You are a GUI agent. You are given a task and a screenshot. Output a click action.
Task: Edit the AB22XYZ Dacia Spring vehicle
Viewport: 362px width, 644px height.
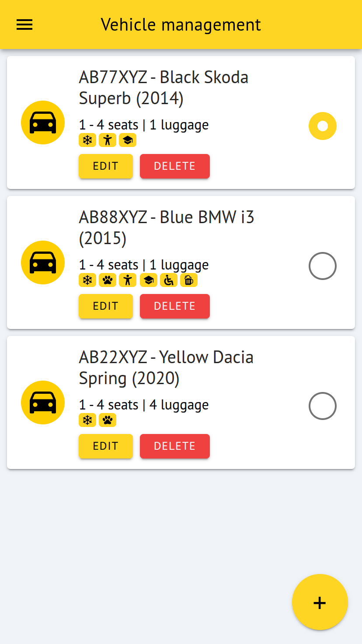click(x=105, y=446)
